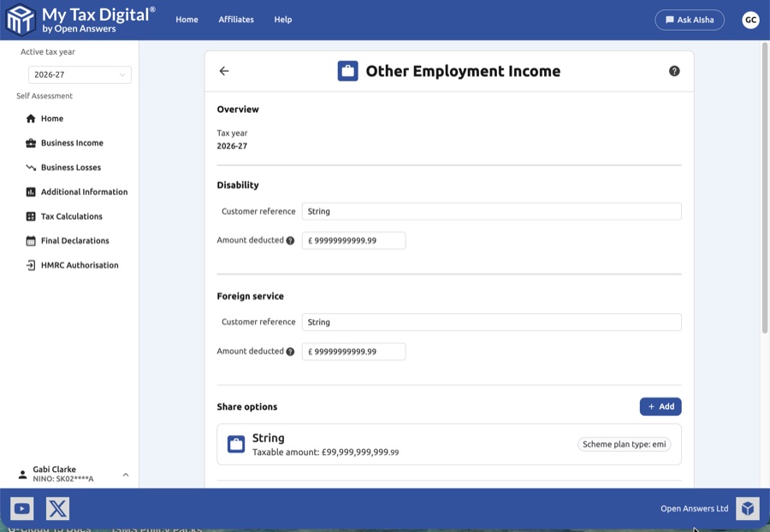Click the Foreign service Customer reference field
The height and width of the screenshot is (532, 770).
pyautogui.click(x=492, y=322)
